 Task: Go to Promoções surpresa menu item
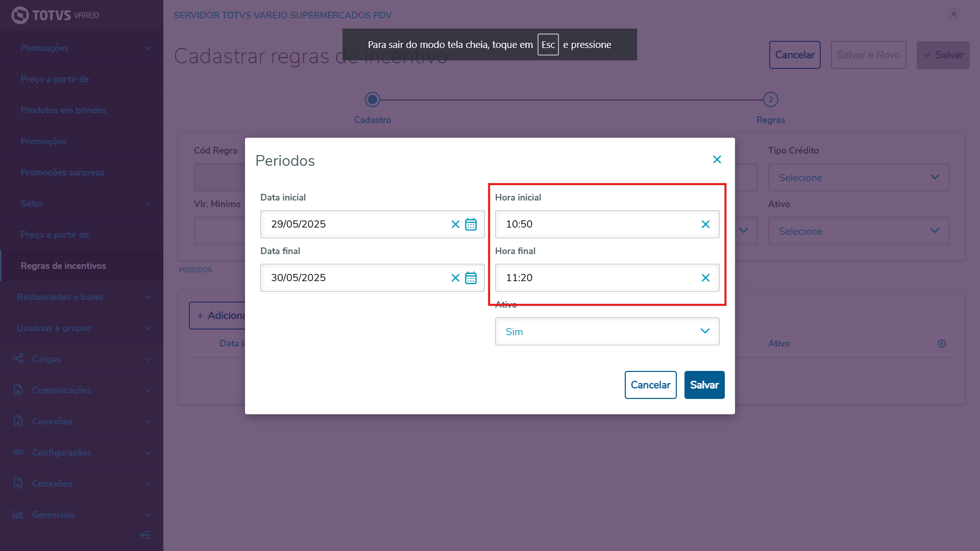[x=62, y=172]
